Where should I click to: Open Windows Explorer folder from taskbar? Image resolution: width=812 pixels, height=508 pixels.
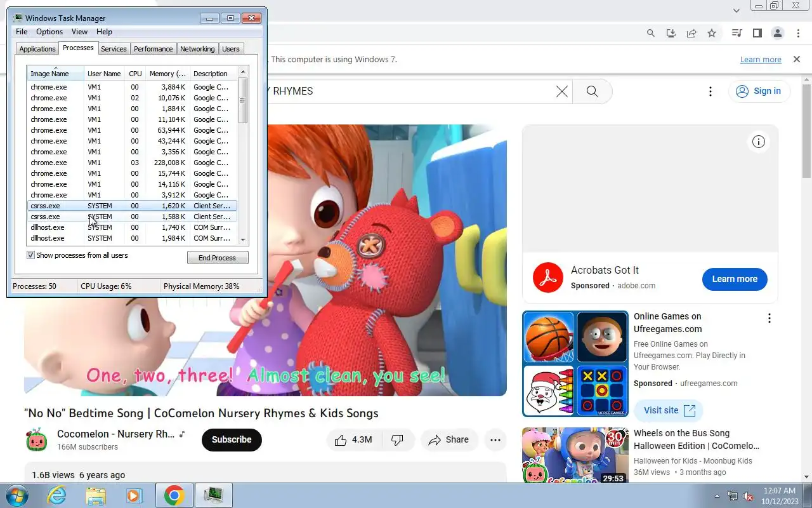96,495
